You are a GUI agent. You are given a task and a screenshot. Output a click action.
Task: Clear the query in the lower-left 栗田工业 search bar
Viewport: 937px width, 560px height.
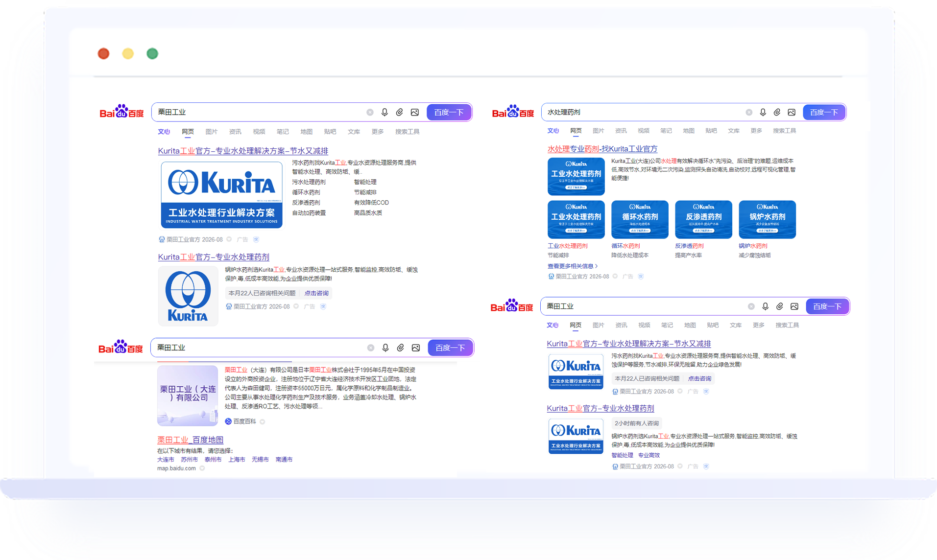coord(371,348)
